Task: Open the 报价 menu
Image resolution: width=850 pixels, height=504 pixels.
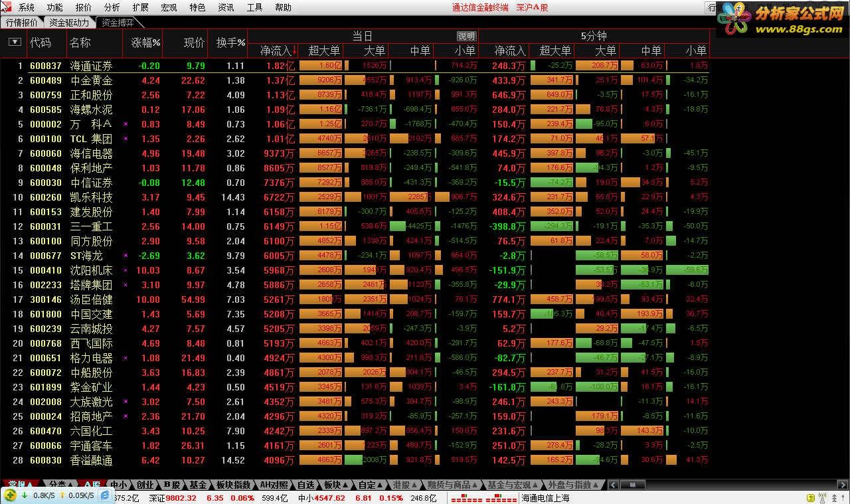Action: point(84,7)
